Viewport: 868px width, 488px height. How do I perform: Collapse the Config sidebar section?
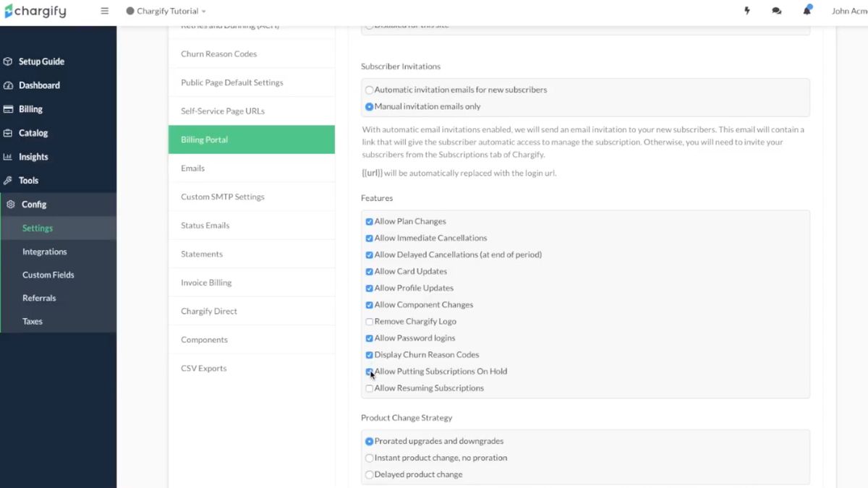(34, 205)
